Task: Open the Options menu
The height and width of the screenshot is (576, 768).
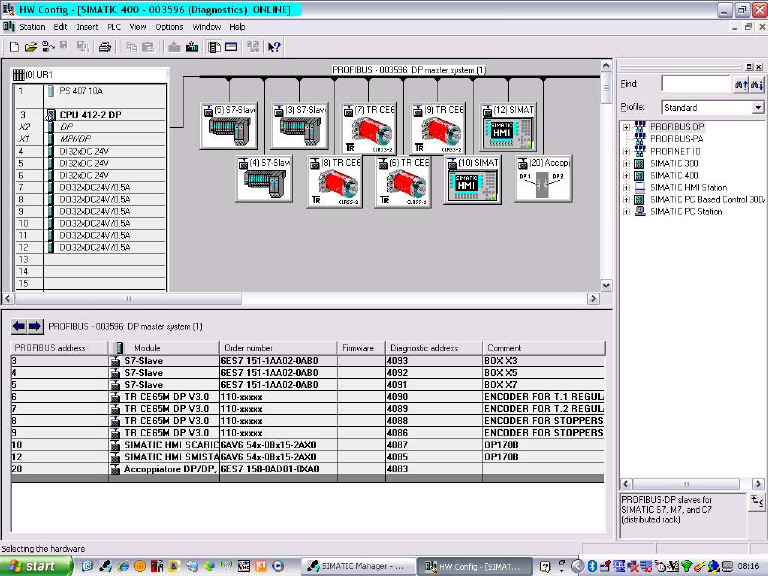Action: tap(169, 27)
